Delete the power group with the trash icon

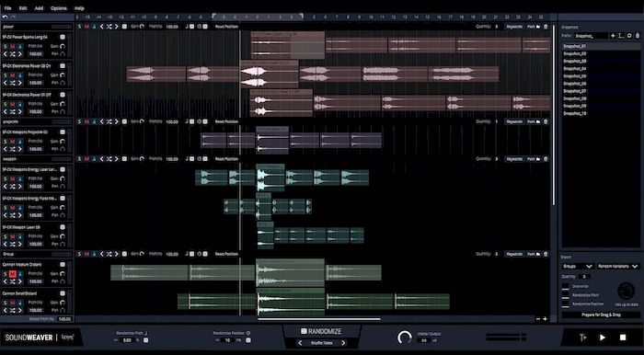(546, 27)
